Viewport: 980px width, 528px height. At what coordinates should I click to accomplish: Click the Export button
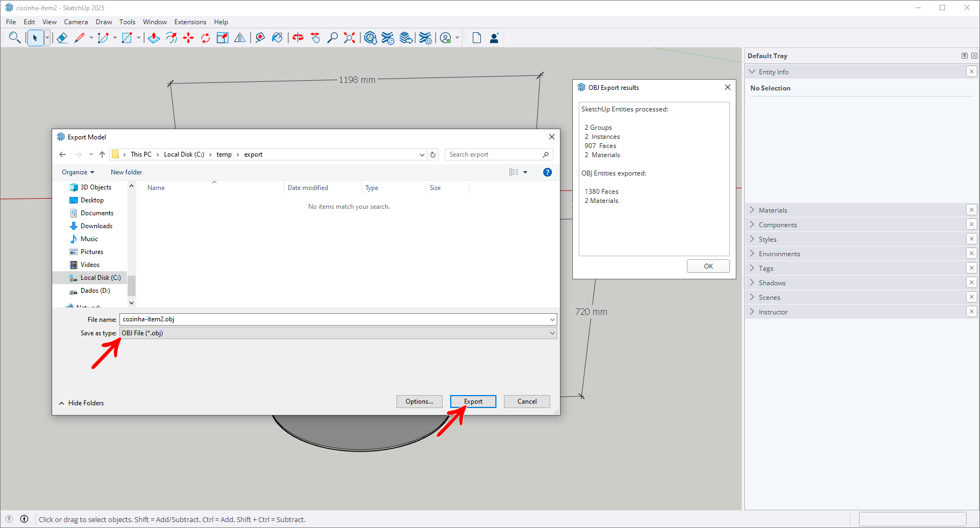[x=473, y=402]
